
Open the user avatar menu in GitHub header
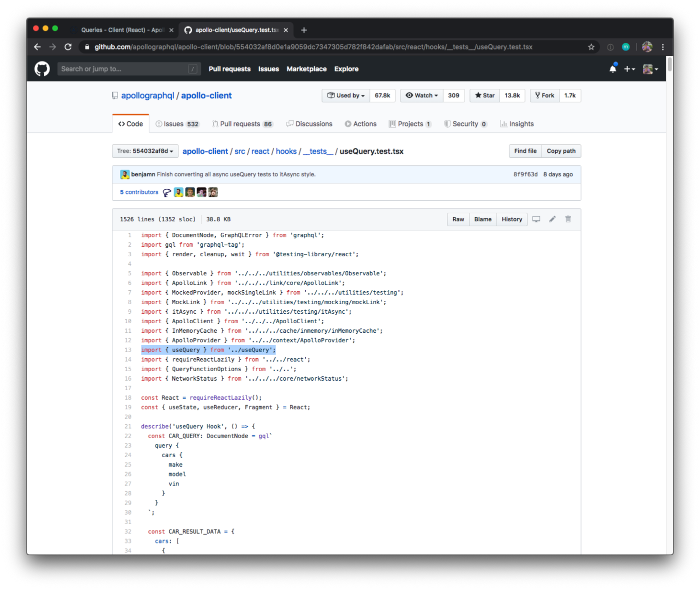point(650,69)
